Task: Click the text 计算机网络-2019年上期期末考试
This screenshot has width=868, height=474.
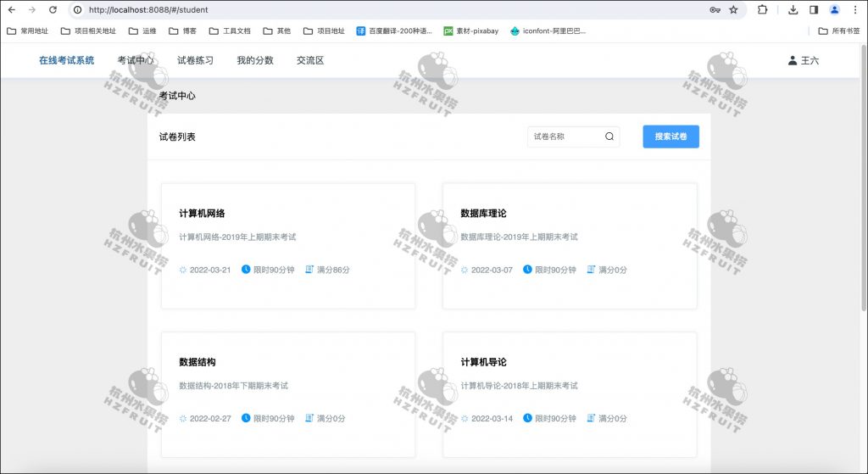Action: click(237, 237)
